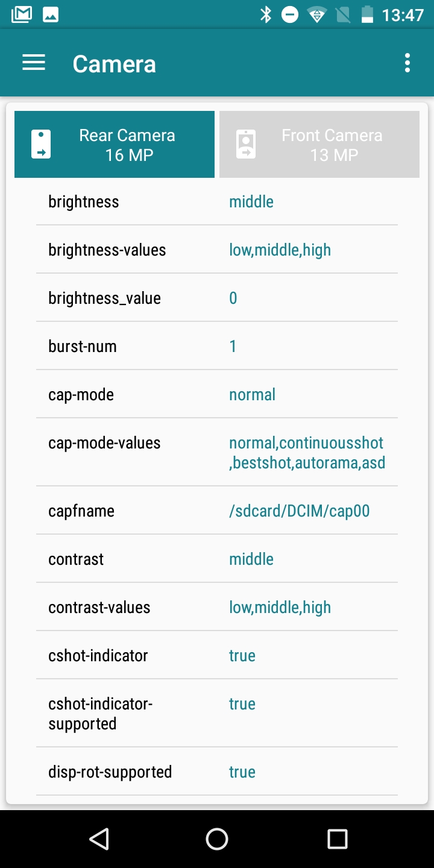This screenshot has width=434, height=868.
Task: Switch to the Rear Camera 16 MP tab
Action: coord(115,145)
